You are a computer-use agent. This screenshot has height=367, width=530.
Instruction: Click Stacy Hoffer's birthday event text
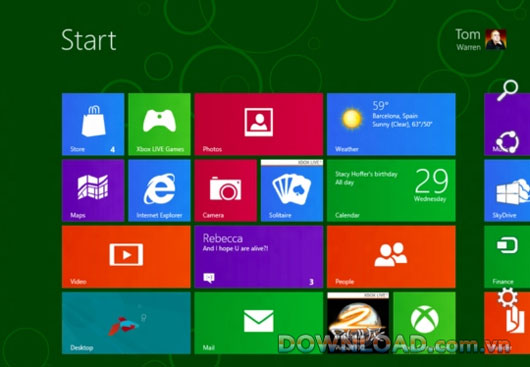click(366, 174)
